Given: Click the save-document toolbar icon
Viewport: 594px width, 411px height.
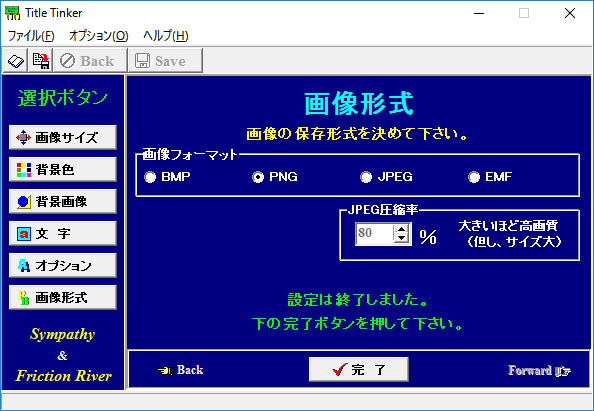Looking at the screenshot, I should pos(41,61).
